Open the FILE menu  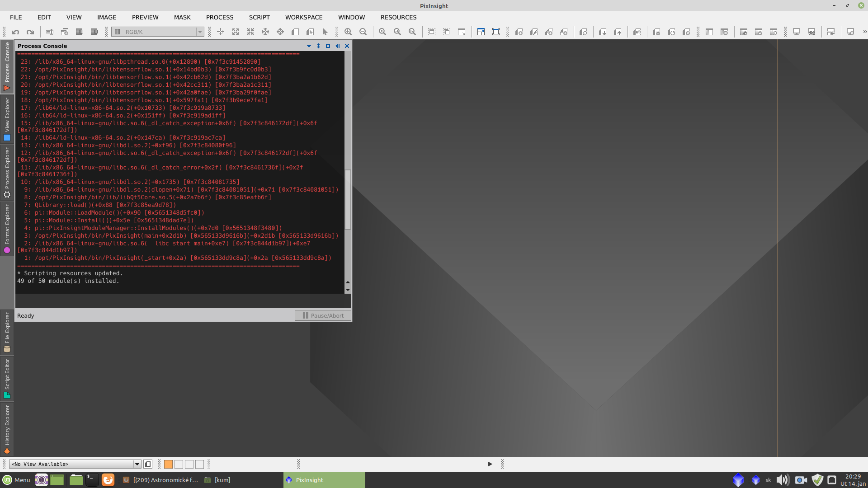click(x=16, y=17)
